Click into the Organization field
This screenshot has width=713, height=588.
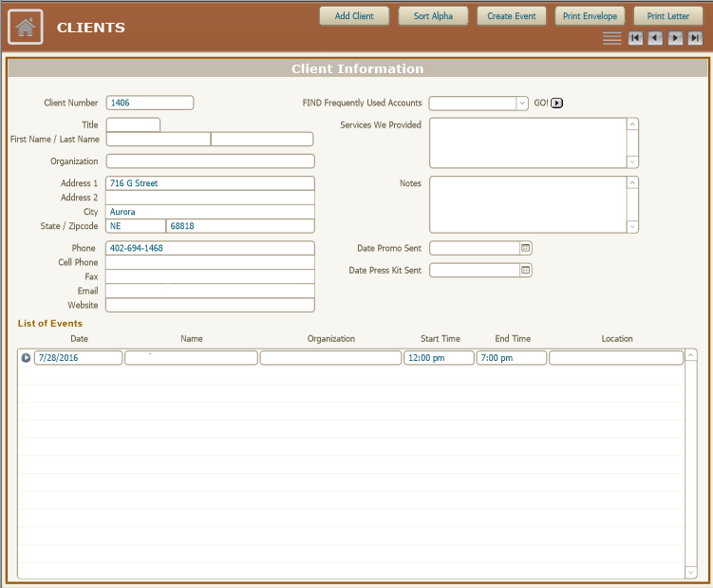pos(210,161)
